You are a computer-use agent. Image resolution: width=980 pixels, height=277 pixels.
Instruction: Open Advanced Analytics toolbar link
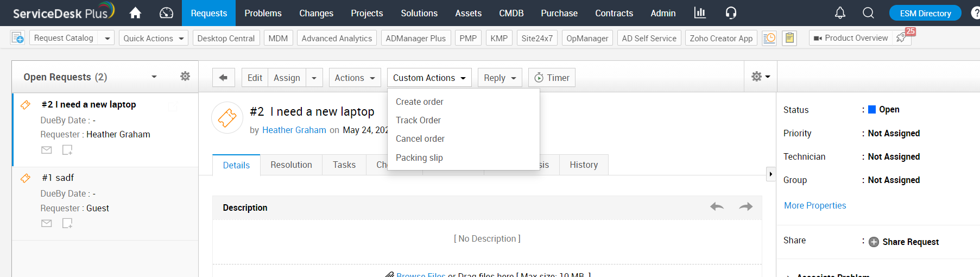337,38
